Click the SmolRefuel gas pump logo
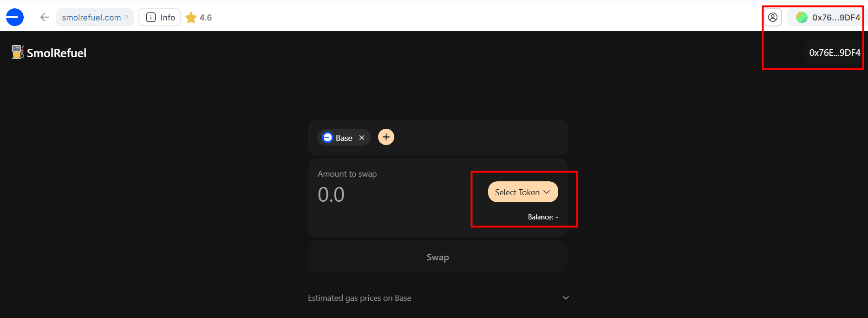The image size is (868, 318). tap(18, 52)
